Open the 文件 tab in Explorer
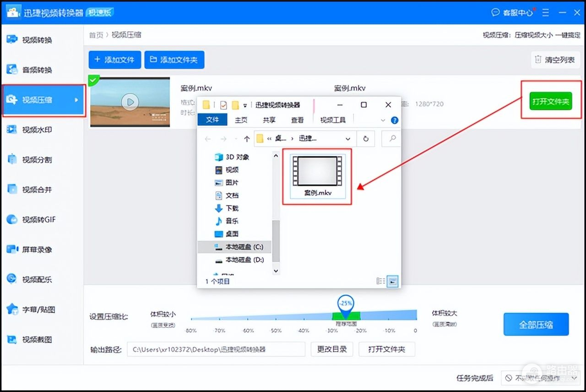586x392 pixels. tap(212, 120)
